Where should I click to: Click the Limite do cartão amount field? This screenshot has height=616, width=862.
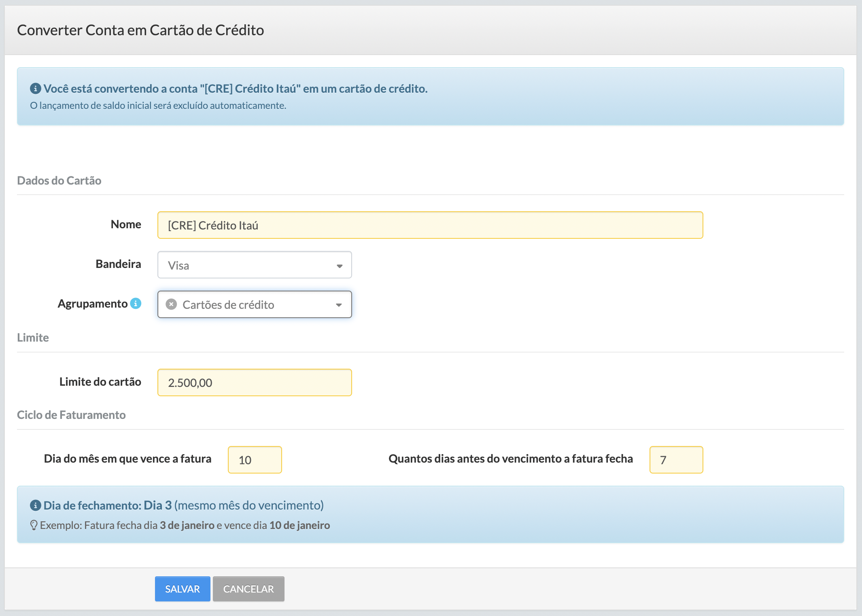(254, 382)
